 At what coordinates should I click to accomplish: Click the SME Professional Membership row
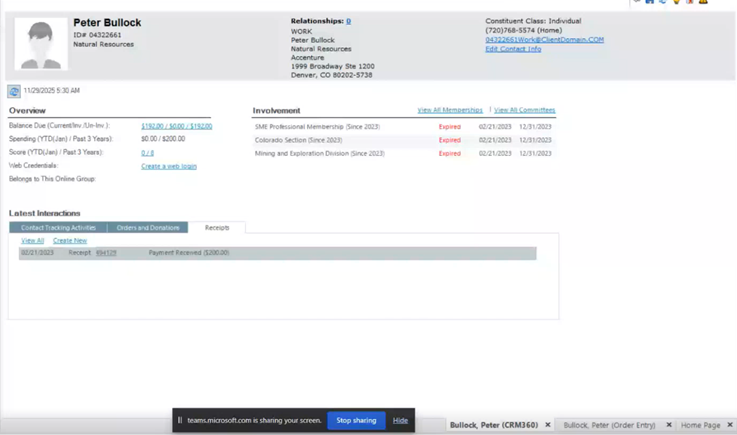point(404,127)
